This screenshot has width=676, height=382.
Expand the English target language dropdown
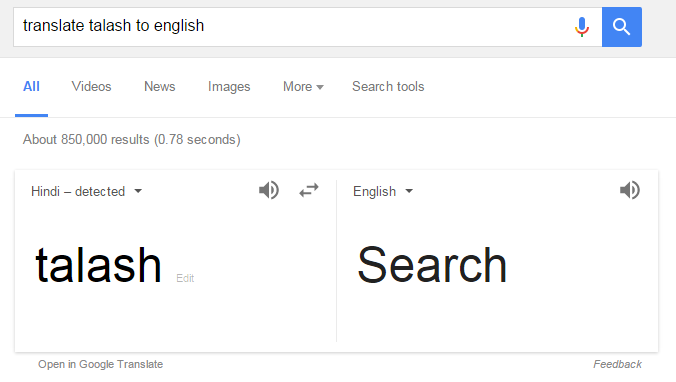point(383,191)
